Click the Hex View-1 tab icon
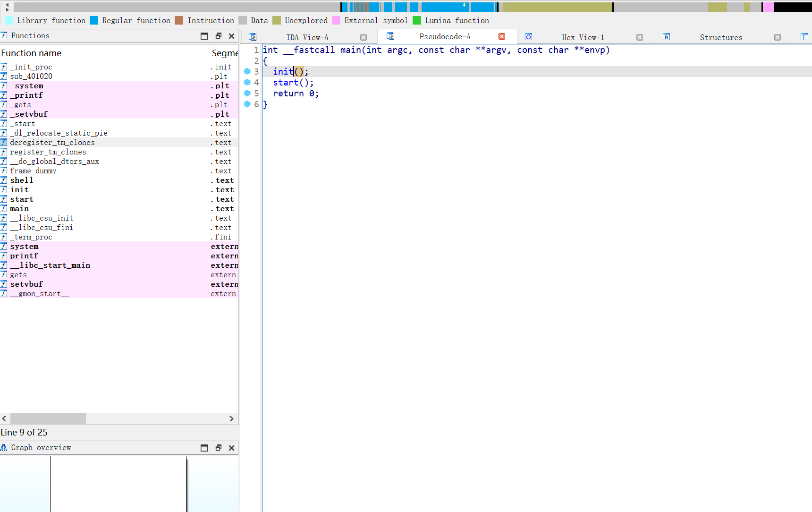The height and width of the screenshot is (512, 812). pos(529,37)
